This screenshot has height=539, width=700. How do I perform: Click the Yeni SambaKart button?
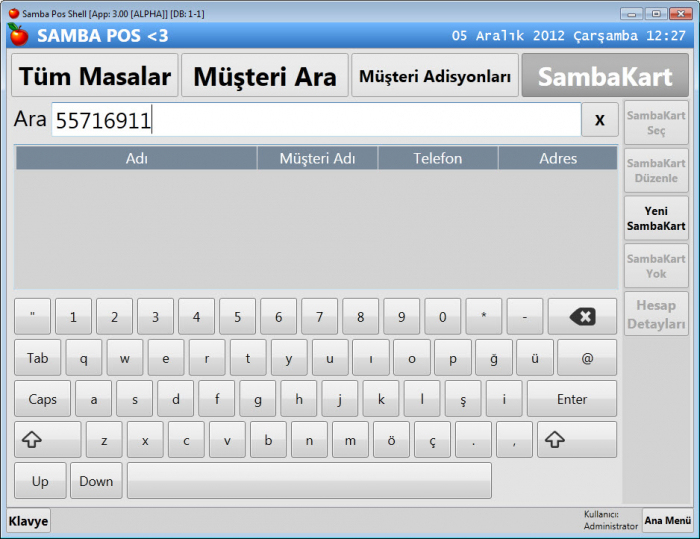tap(656, 218)
